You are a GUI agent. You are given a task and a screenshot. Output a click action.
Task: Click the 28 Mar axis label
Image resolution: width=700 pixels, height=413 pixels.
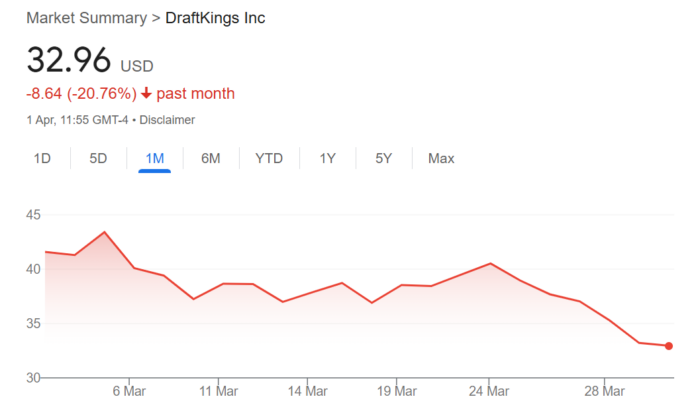(x=606, y=390)
